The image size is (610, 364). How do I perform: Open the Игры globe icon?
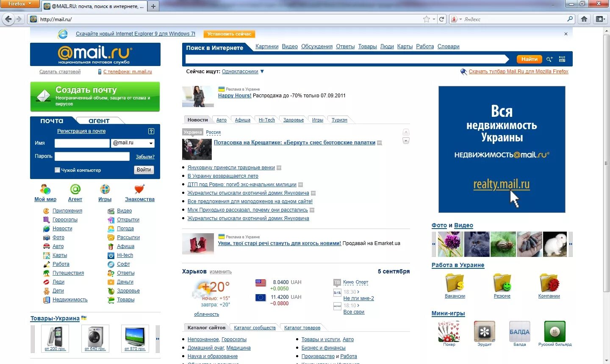(105, 189)
